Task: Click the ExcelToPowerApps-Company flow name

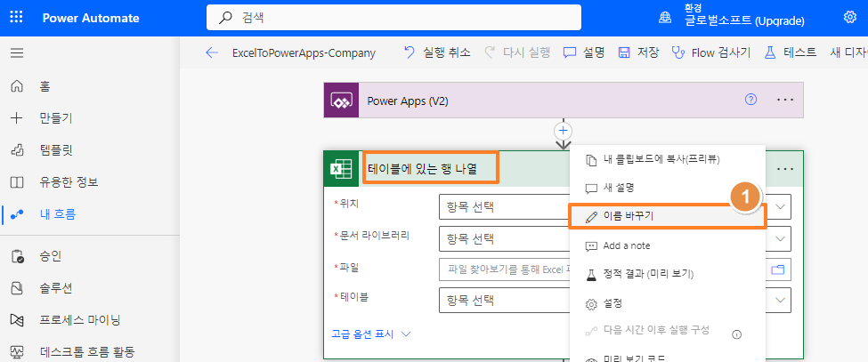Action: (x=304, y=53)
